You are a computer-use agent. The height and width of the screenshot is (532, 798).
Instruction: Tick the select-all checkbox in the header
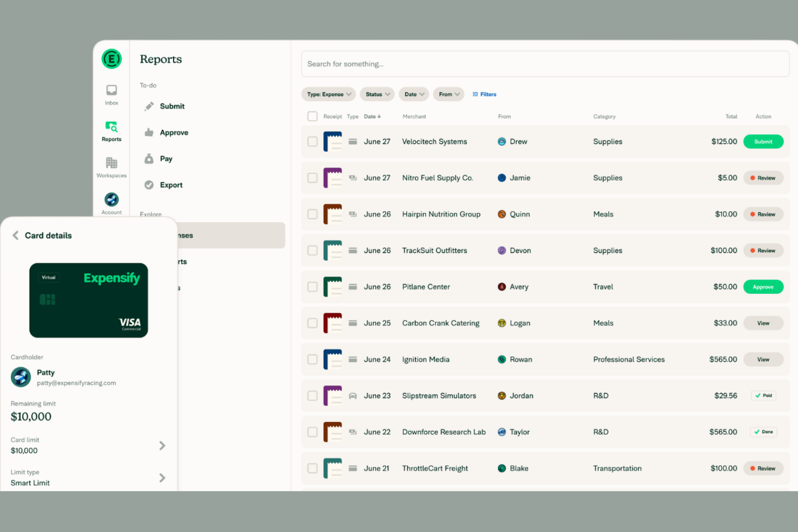(312, 116)
